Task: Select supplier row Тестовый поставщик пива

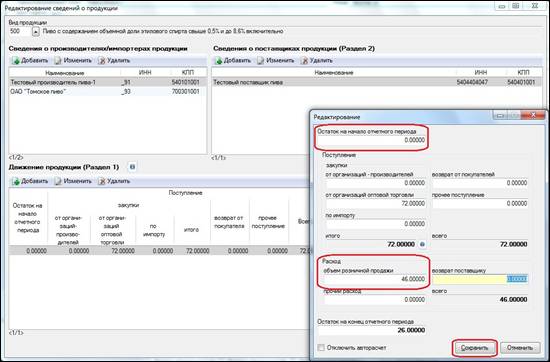Action: click(377, 82)
